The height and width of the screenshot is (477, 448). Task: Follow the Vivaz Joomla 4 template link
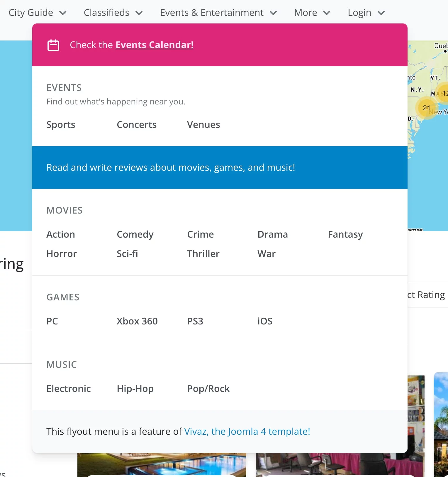pyautogui.click(x=247, y=432)
